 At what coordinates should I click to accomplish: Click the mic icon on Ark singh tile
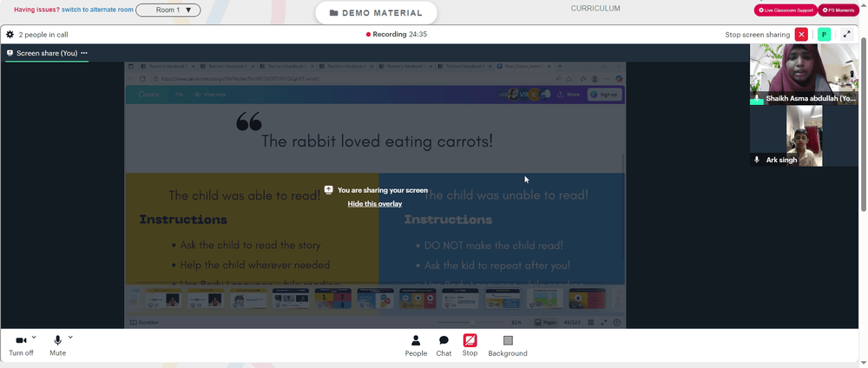[x=757, y=160]
